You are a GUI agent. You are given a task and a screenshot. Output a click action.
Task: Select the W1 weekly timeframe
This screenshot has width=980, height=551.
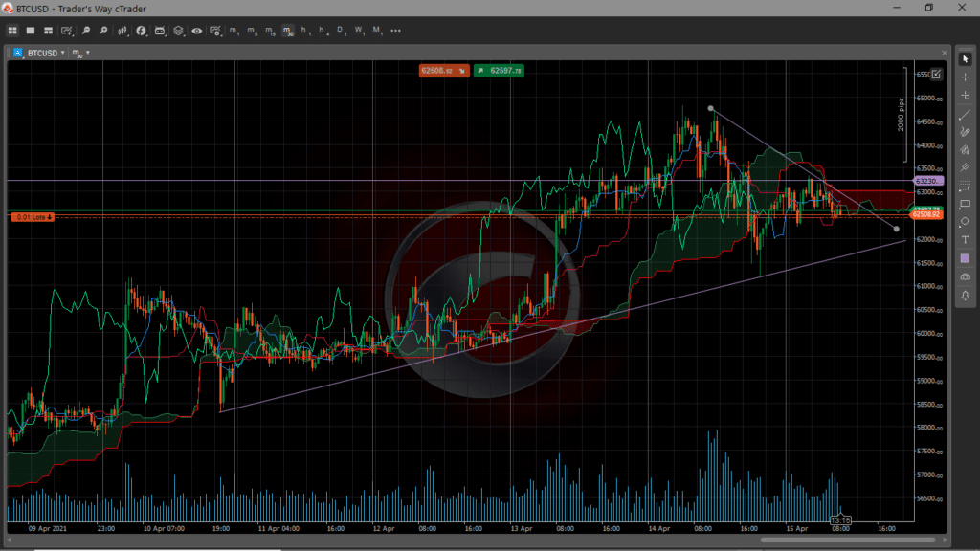[x=360, y=31]
